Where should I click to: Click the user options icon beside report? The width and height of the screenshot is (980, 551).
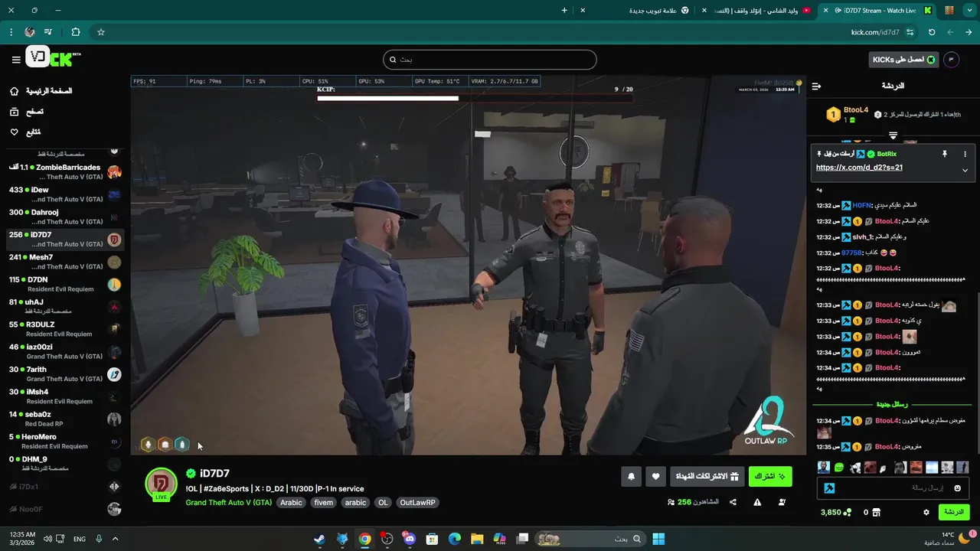pos(782,502)
